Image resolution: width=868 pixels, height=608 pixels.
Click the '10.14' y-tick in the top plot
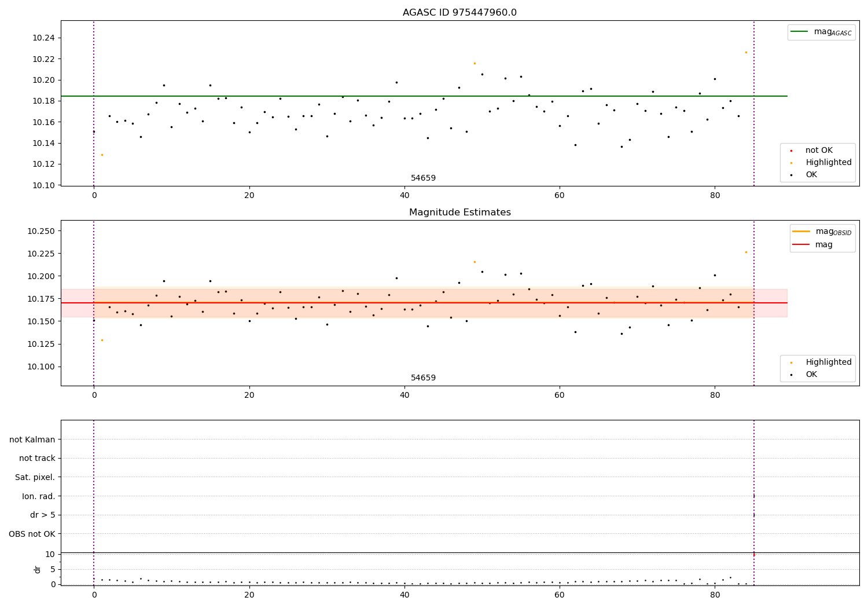[43, 143]
